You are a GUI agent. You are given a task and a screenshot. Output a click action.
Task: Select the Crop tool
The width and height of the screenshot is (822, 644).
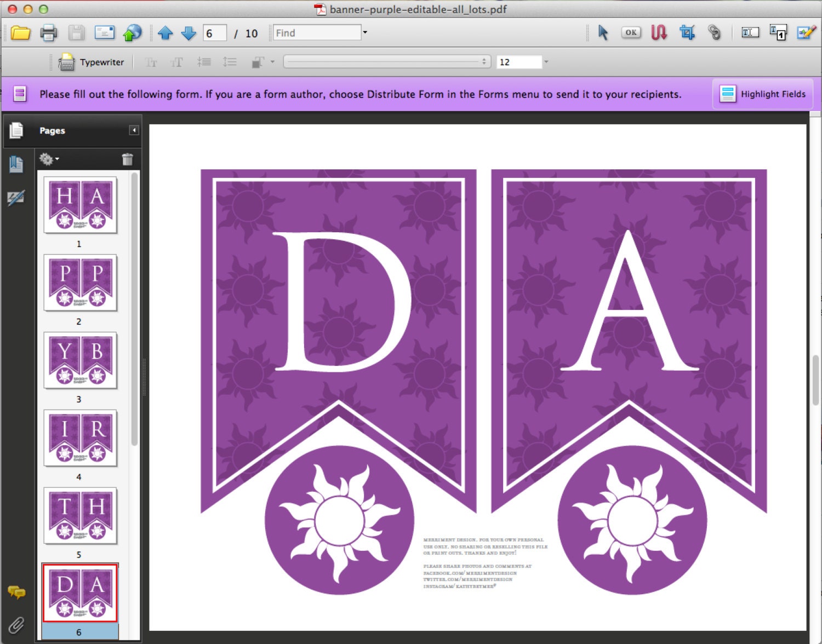(687, 33)
